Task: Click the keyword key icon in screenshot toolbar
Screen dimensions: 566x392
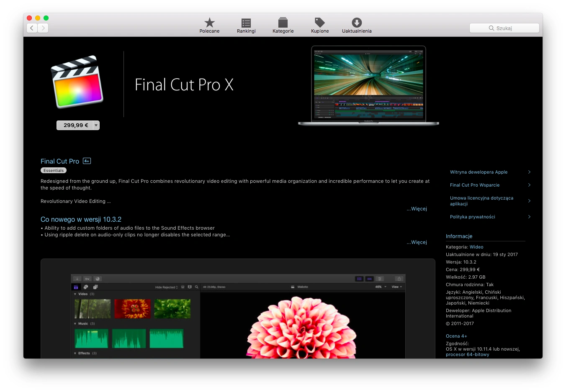Action: point(87,279)
